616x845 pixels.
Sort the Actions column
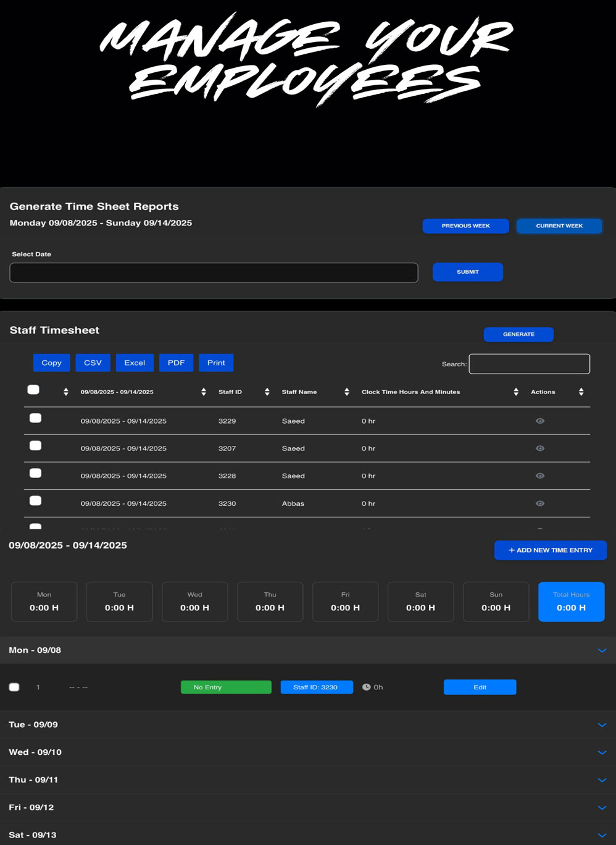pos(581,392)
